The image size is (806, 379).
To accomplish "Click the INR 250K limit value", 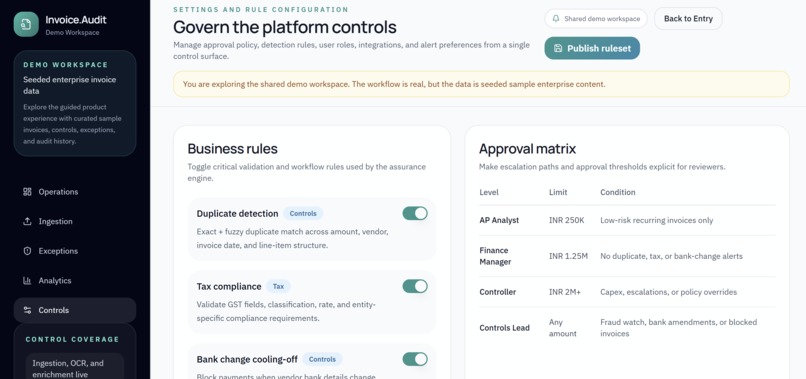I will [566, 220].
